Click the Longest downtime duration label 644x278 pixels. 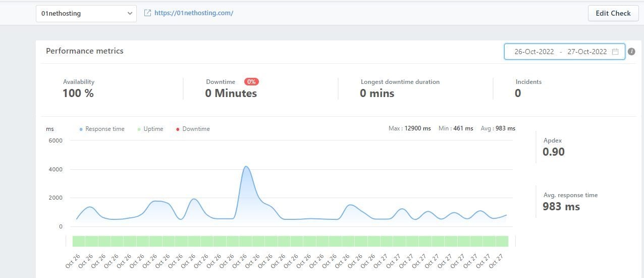pyautogui.click(x=400, y=82)
